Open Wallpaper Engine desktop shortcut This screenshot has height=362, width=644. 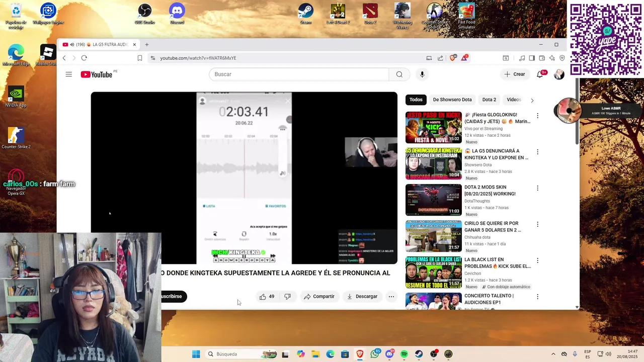pyautogui.click(x=48, y=14)
